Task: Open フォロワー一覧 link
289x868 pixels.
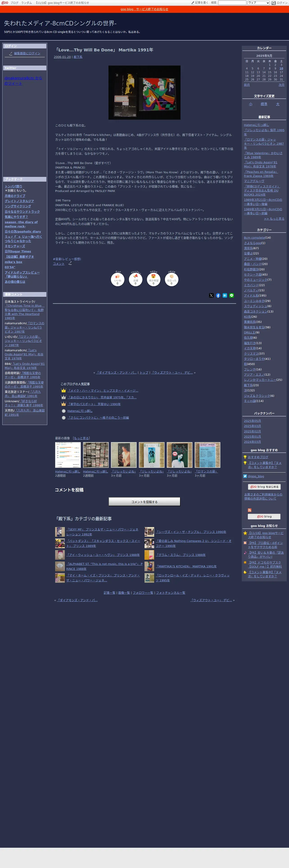Action: pos(143,593)
